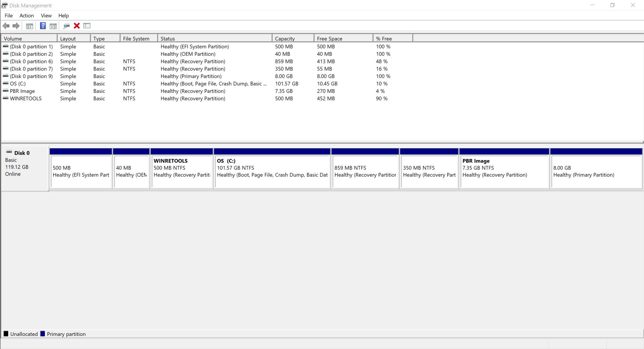This screenshot has width=644, height=349.
Task: Select the OS (C:) partition block
Action: [272, 169]
